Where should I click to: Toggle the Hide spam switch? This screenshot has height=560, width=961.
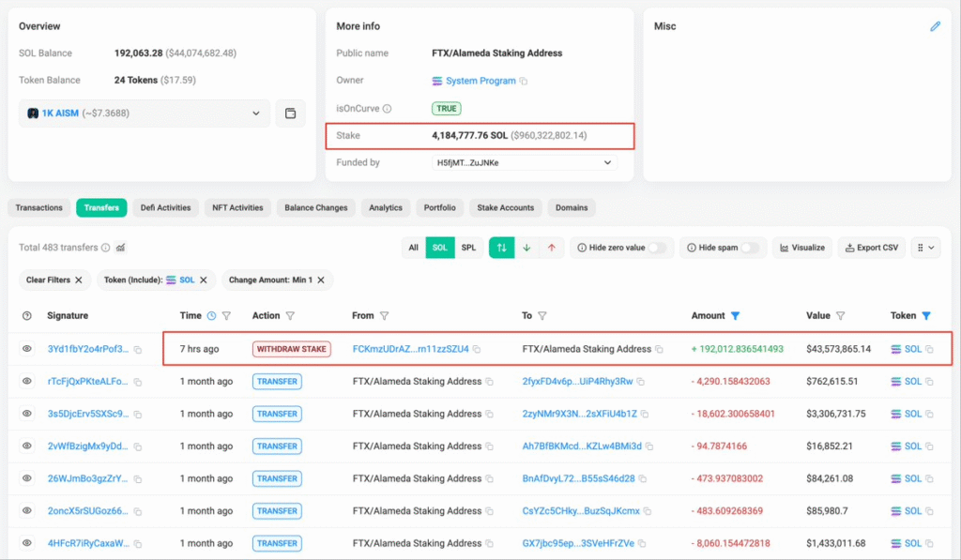(750, 248)
